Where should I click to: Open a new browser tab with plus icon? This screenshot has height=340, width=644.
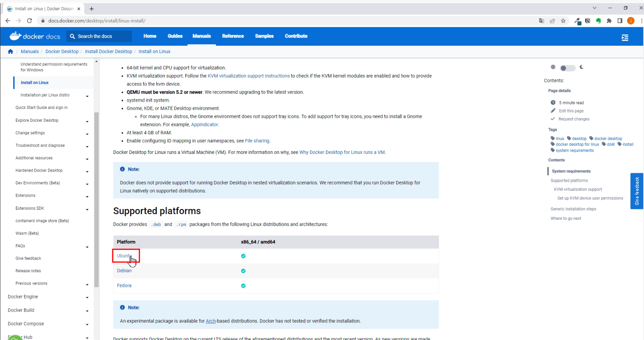click(x=91, y=9)
